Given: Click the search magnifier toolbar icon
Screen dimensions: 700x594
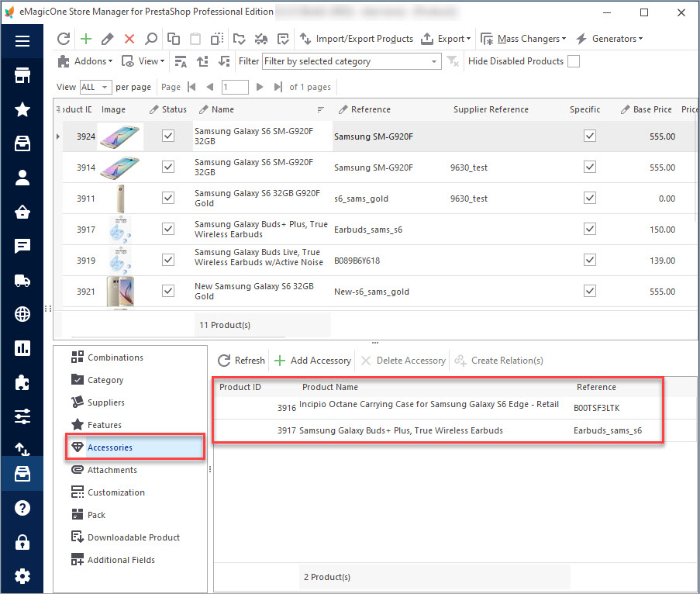Looking at the screenshot, I should point(151,39).
